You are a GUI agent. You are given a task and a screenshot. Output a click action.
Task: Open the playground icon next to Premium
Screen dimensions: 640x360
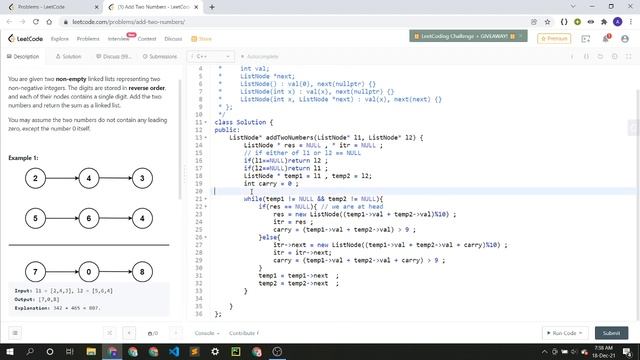[x=586, y=39]
